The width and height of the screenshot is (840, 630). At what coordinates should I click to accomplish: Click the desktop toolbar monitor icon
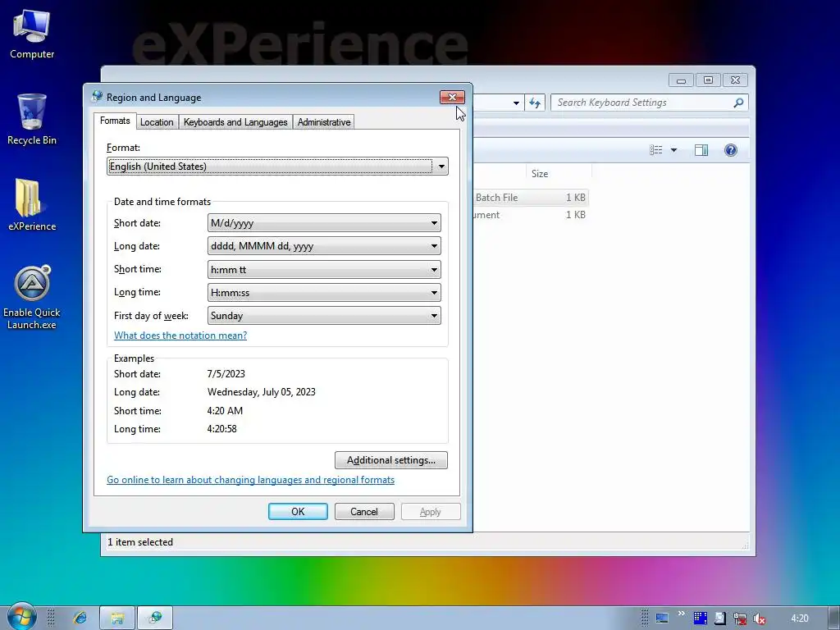(x=662, y=619)
